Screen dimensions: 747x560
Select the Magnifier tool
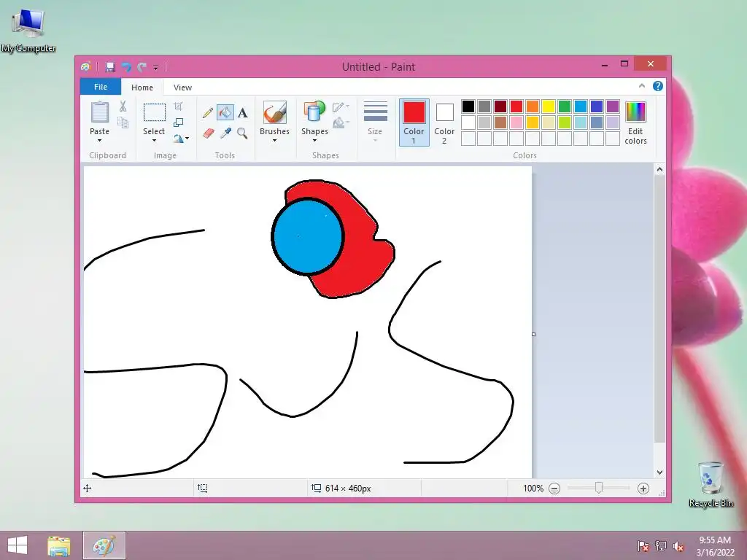click(x=242, y=133)
